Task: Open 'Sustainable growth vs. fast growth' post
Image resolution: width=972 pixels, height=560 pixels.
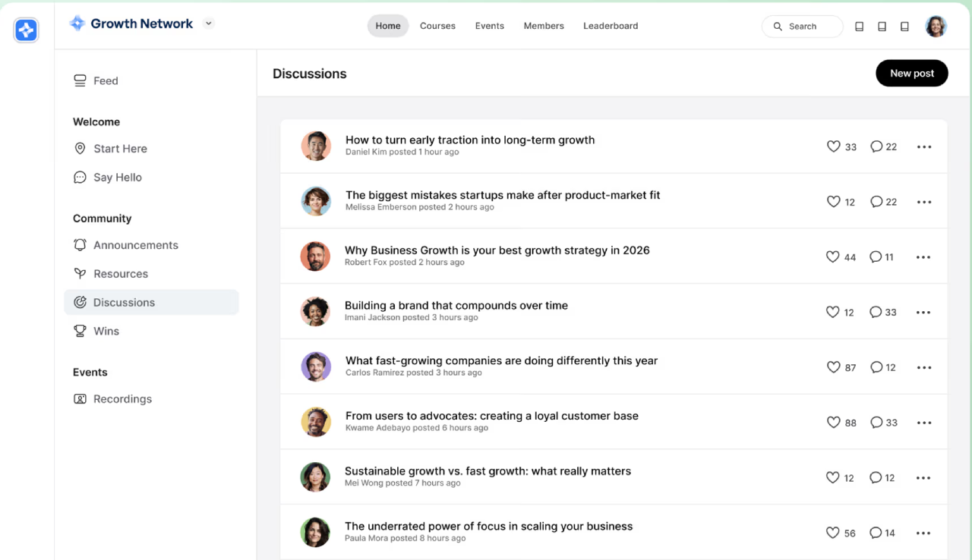Action: tap(488, 471)
